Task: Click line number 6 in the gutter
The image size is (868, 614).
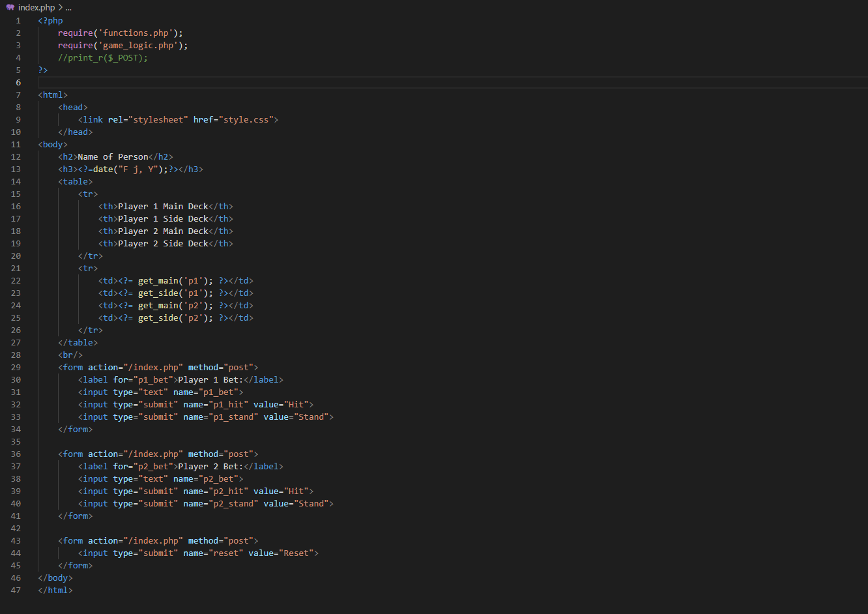Action: tap(18, 82)
